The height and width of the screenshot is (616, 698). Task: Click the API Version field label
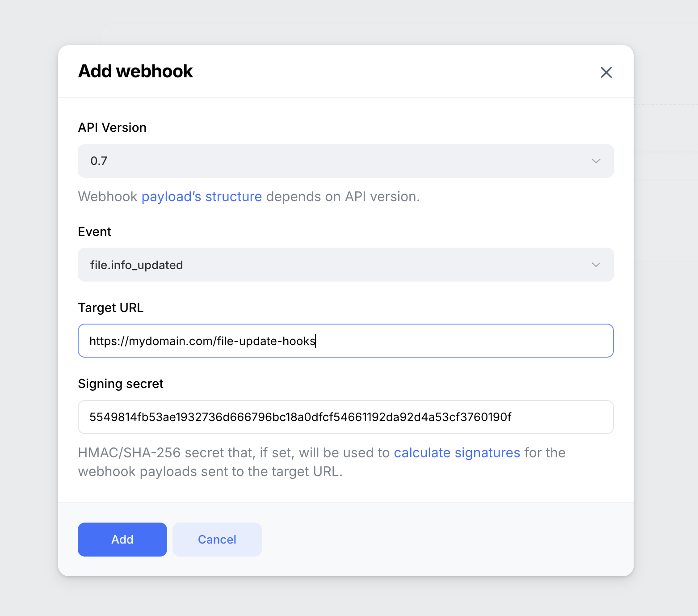(x=112, y=127)
